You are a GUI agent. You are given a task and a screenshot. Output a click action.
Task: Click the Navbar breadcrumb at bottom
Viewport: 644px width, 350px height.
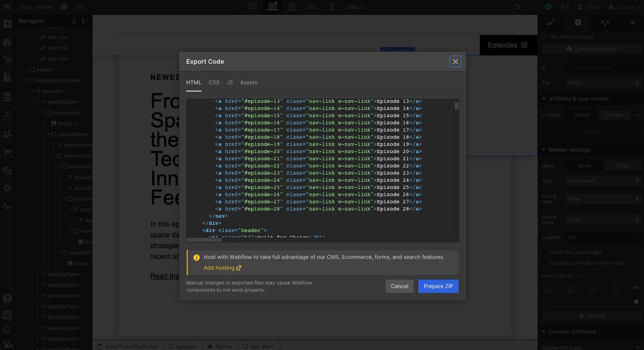pos(220,346)
